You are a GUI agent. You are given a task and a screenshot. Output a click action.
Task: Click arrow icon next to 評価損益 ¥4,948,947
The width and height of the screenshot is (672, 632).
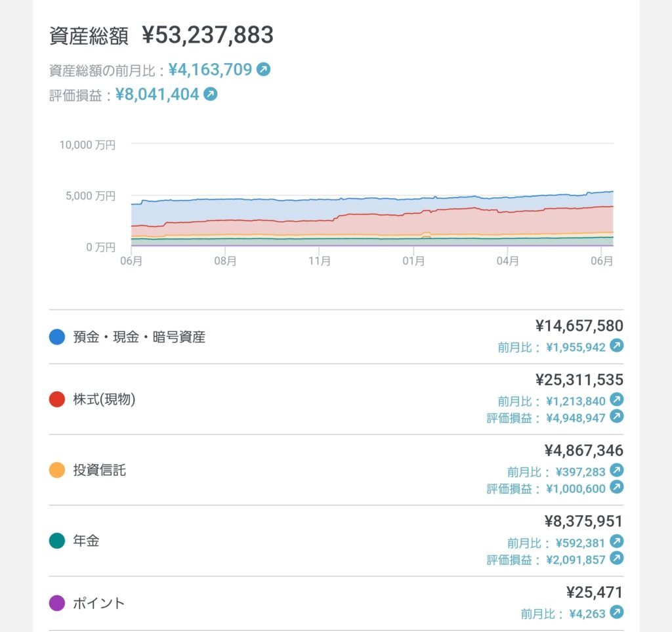point(616,417)
